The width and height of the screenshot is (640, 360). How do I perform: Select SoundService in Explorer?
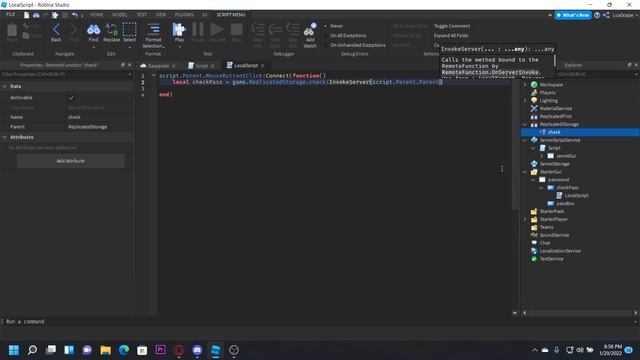554,235
